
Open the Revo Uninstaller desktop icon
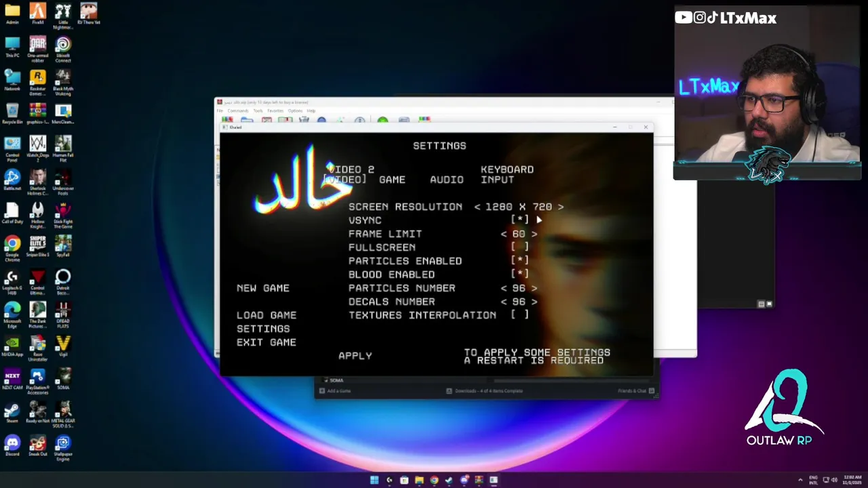(x=37, y=348)
